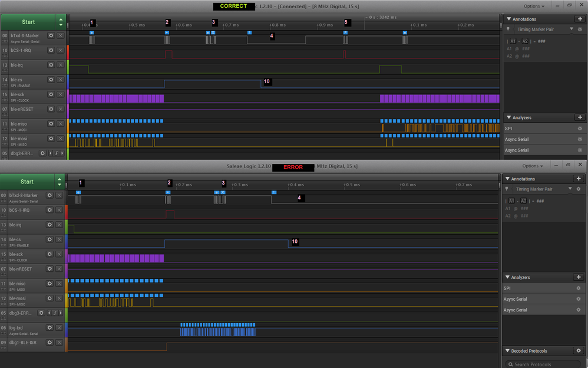588x368 pixels.
Task: Open ble-mosi channel settings in upper window
Action: [x=51, y=139]
